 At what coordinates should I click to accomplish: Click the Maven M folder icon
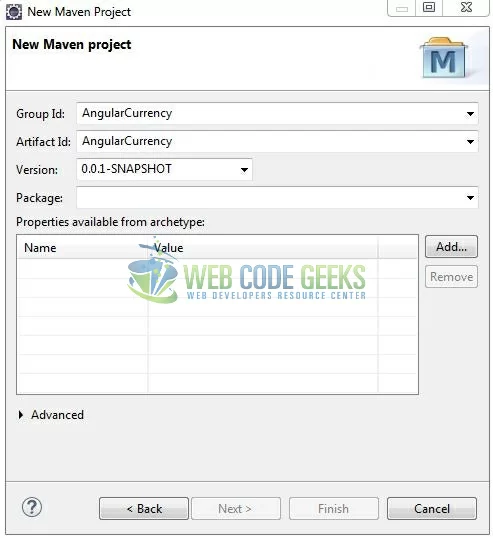click(444, 58)
